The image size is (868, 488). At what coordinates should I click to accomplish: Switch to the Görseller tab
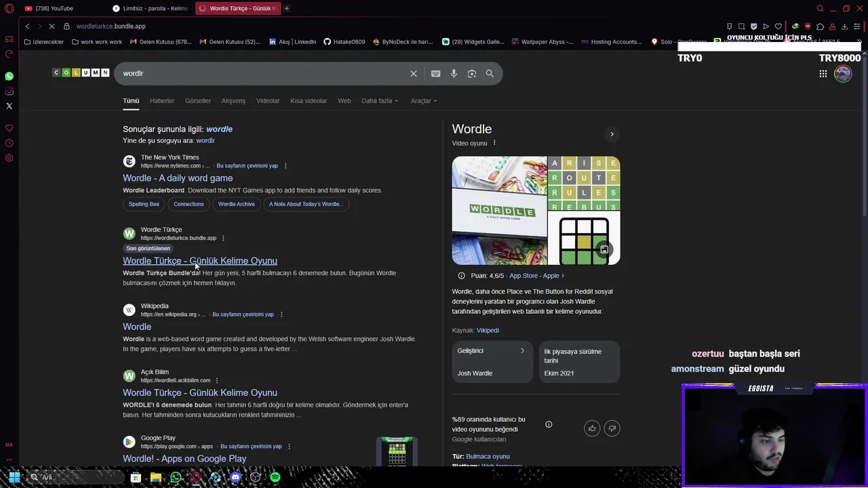click(x=198, y=101)
